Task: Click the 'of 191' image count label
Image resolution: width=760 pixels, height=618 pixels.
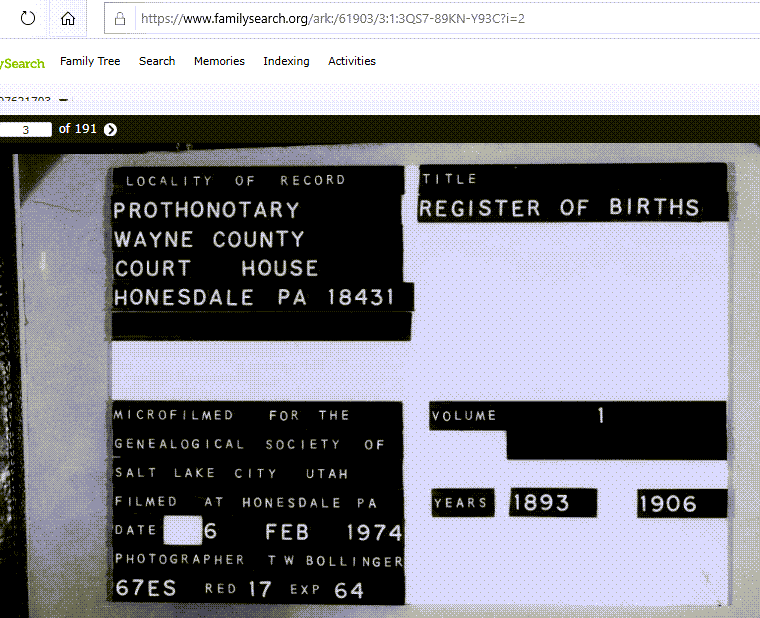Action: (x=78, y=129)
